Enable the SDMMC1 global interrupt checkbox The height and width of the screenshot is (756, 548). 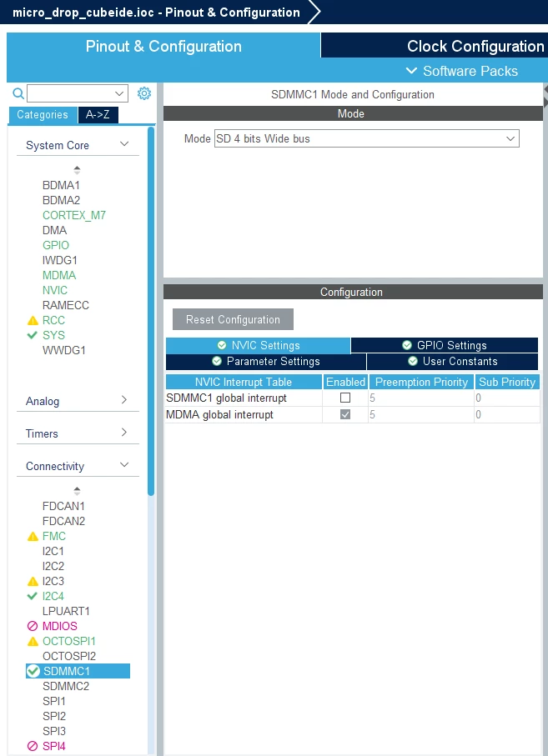coord(345,398)
